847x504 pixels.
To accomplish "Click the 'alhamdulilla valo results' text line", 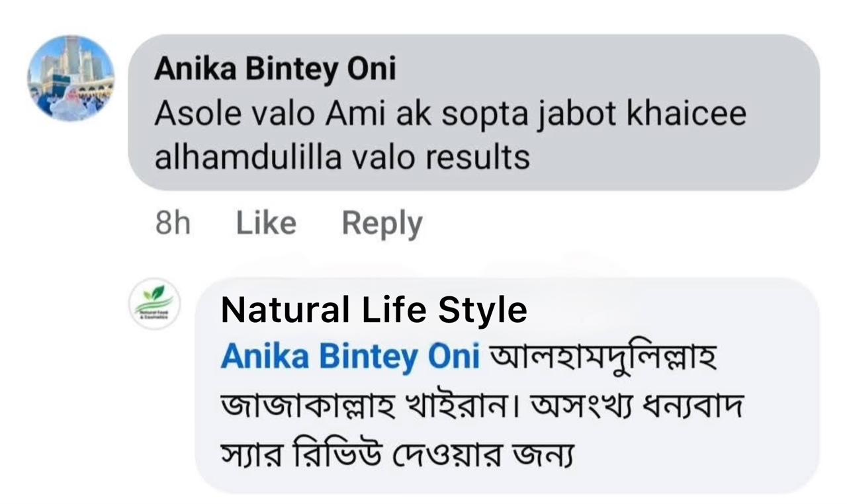I will [x=342, y=157].
